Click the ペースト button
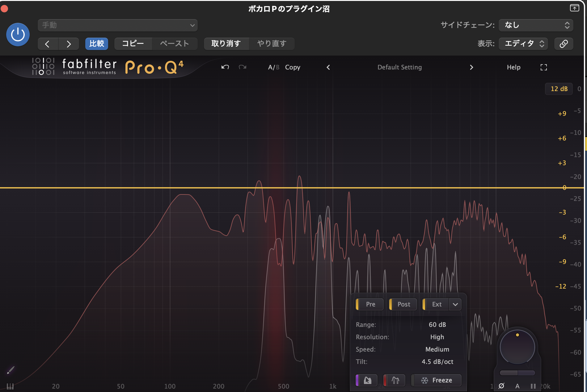The width and height of the screenshot is (587, 392). coord(175,44)
